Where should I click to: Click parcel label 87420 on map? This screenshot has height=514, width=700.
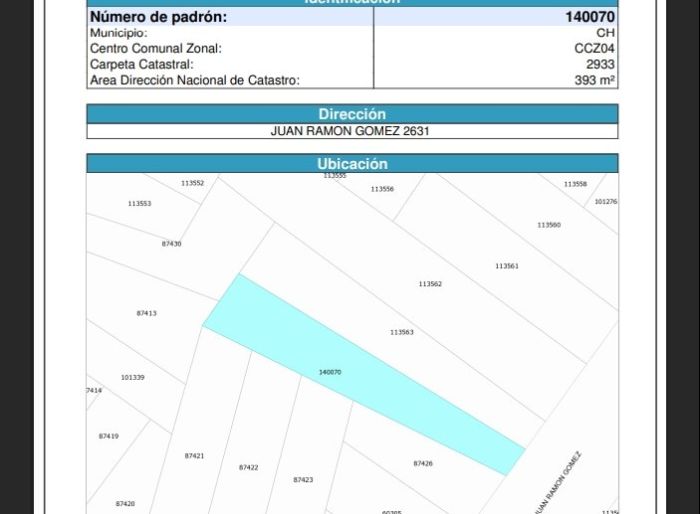click(125, 504)
